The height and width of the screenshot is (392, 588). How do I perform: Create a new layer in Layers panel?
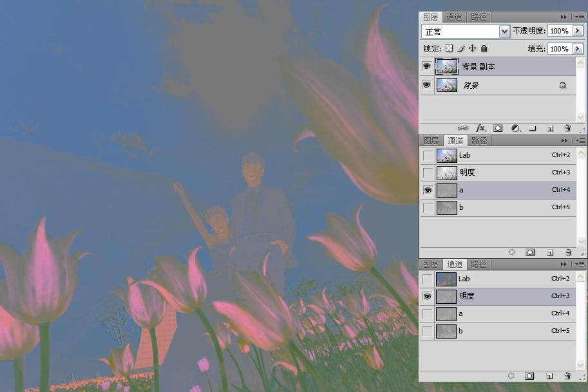tap(550, 128)
